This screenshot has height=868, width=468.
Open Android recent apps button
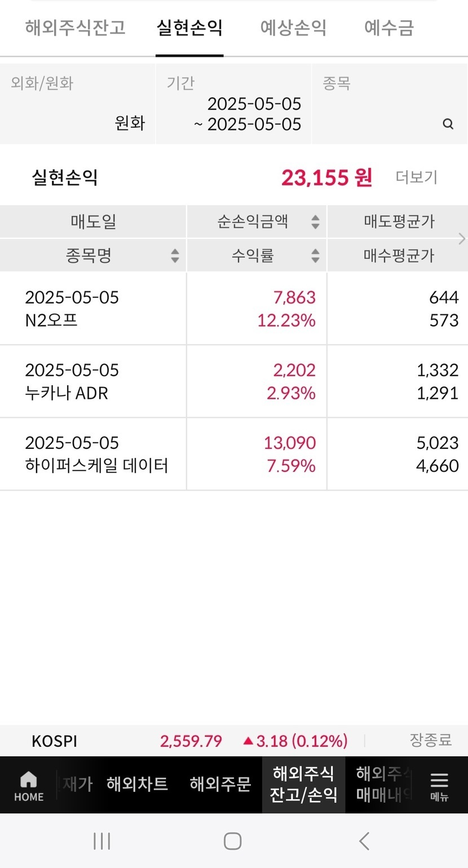[101, 841]
